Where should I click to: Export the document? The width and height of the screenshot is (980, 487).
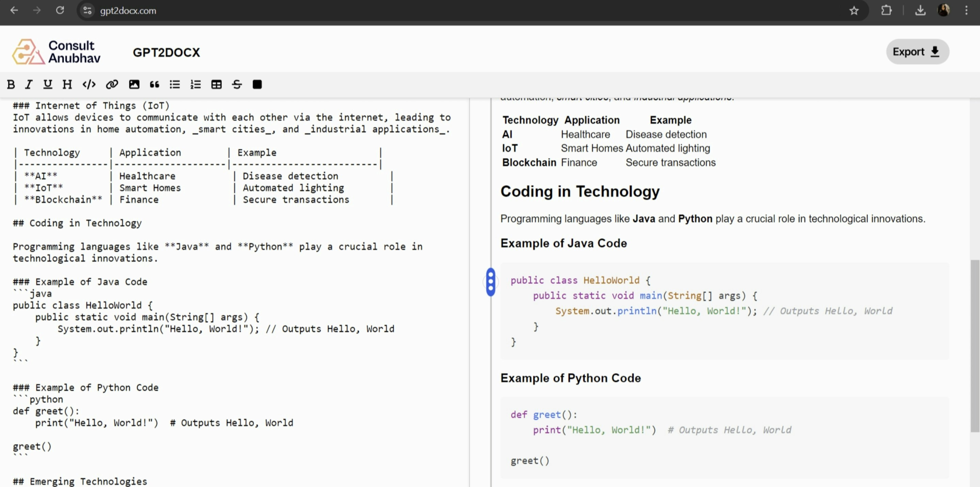coord(917,52)
